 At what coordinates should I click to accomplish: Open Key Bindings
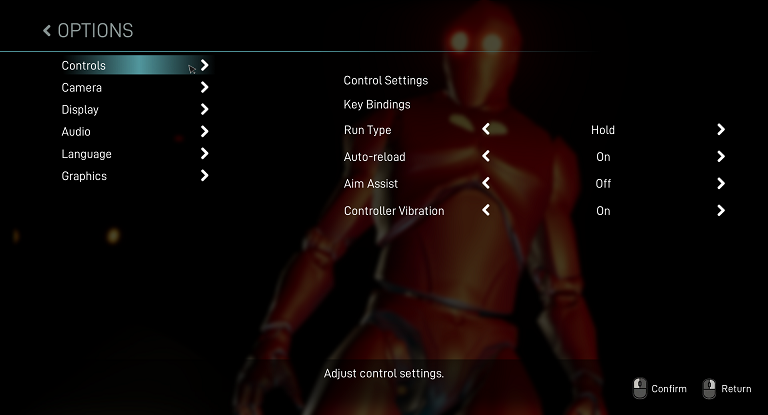tap(377, 105)
